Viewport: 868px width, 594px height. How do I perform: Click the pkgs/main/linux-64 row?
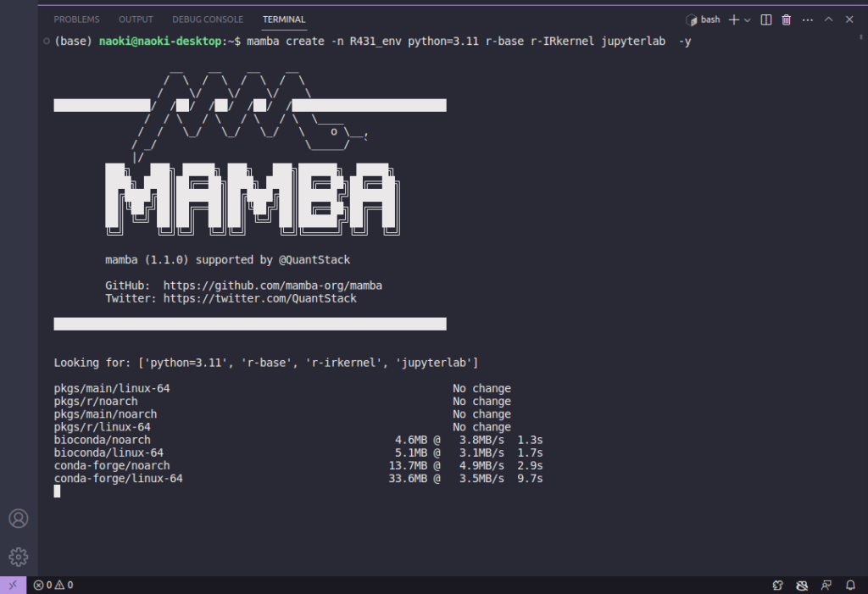click(282, 389)
